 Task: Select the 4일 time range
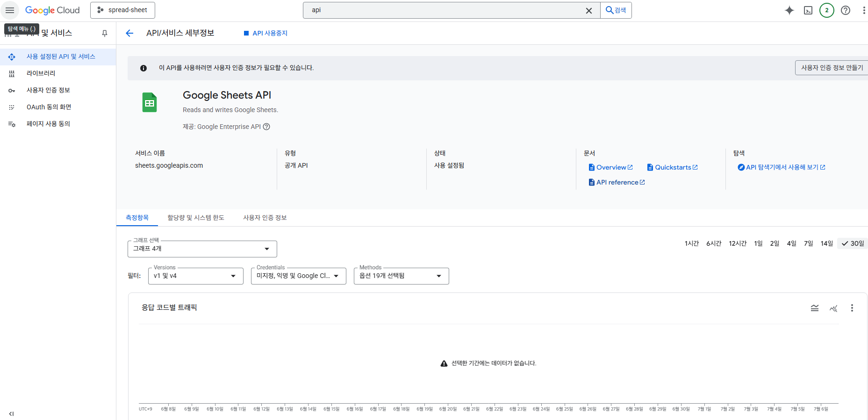tap(791, 243)
